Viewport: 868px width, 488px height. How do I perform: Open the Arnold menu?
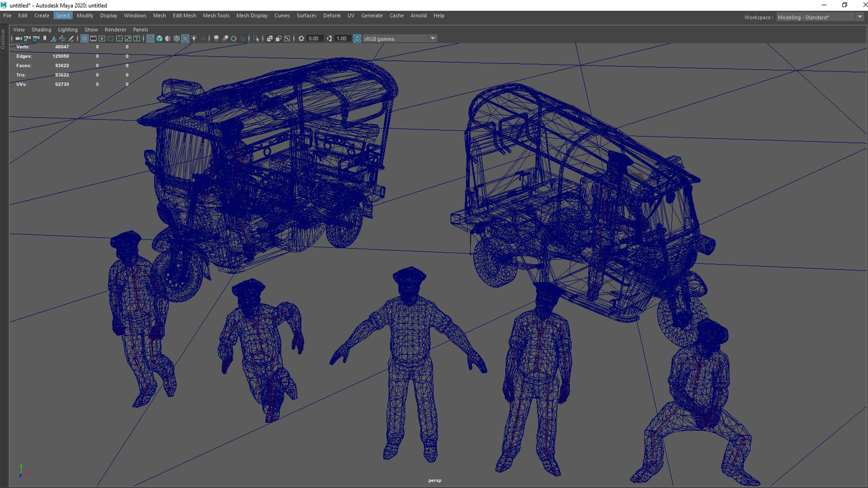pyautogui.click(x=418, y=15)
